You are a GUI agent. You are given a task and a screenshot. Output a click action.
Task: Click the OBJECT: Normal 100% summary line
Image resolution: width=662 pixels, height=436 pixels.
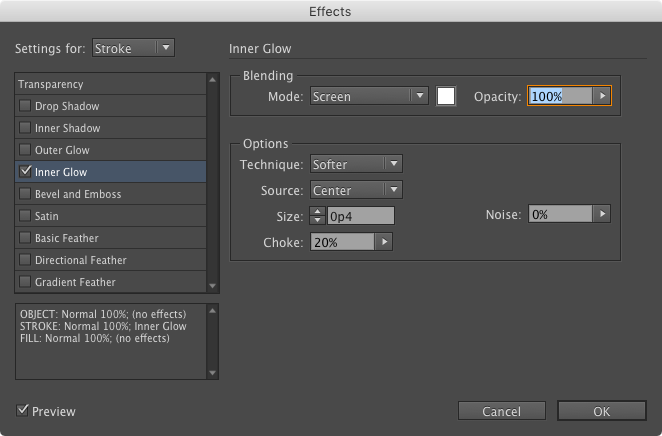point(103,314)
